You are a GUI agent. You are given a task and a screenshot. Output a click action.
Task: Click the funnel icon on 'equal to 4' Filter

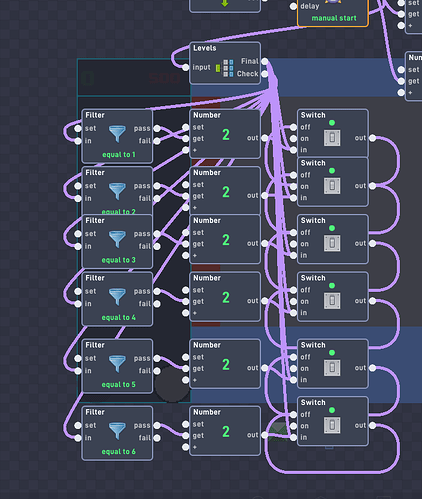tap(117, 297)
